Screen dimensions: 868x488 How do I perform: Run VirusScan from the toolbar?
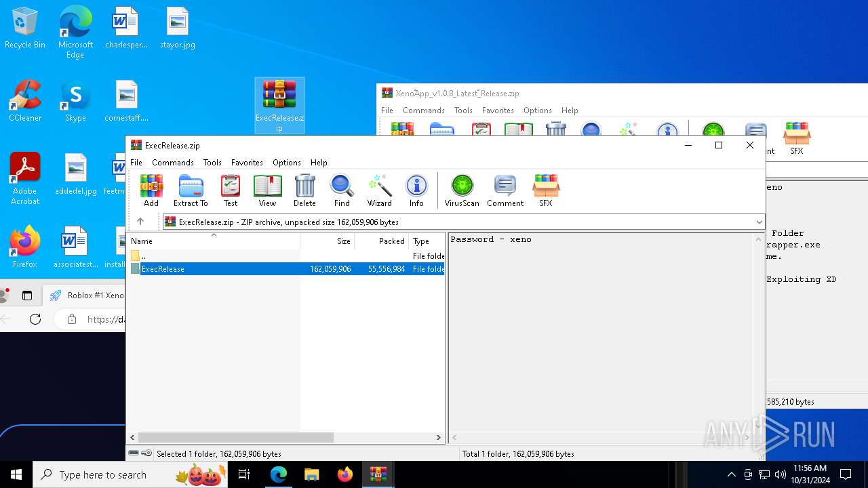tap(462, 190)
